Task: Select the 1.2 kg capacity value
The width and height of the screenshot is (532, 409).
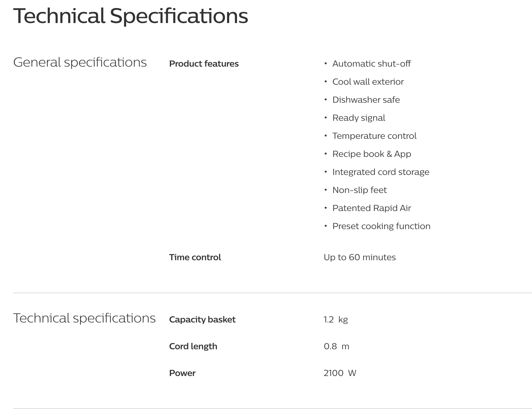Action: [x=335, y=320]
